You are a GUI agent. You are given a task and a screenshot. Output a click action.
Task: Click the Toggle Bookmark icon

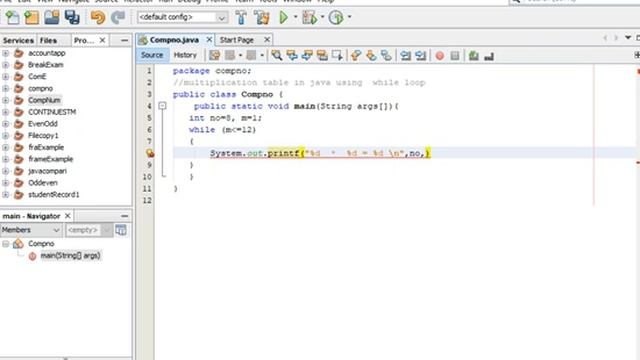[386, 55]
